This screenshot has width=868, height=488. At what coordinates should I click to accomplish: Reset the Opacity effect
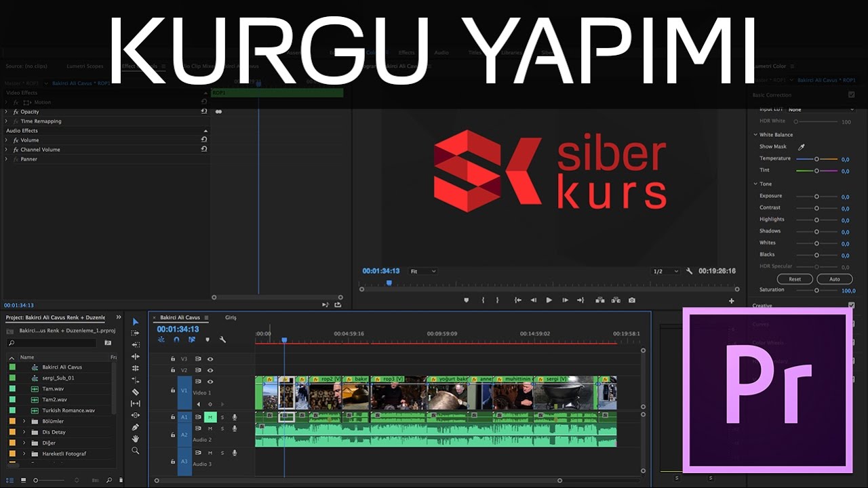point(204,111)
